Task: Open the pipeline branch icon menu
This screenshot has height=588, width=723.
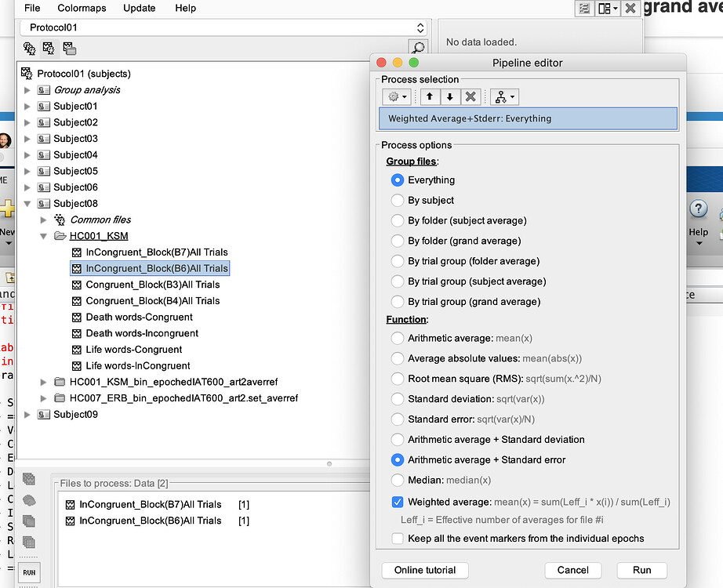Action: pyautogui.click(x=504, y=97)
